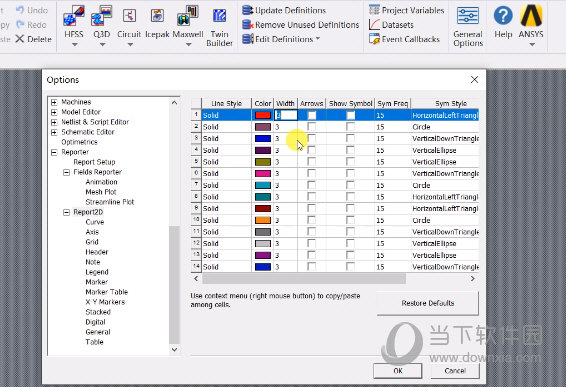Collapse the Reporter node
Viewport: 566px width, 387px height.
click(54, 152)
